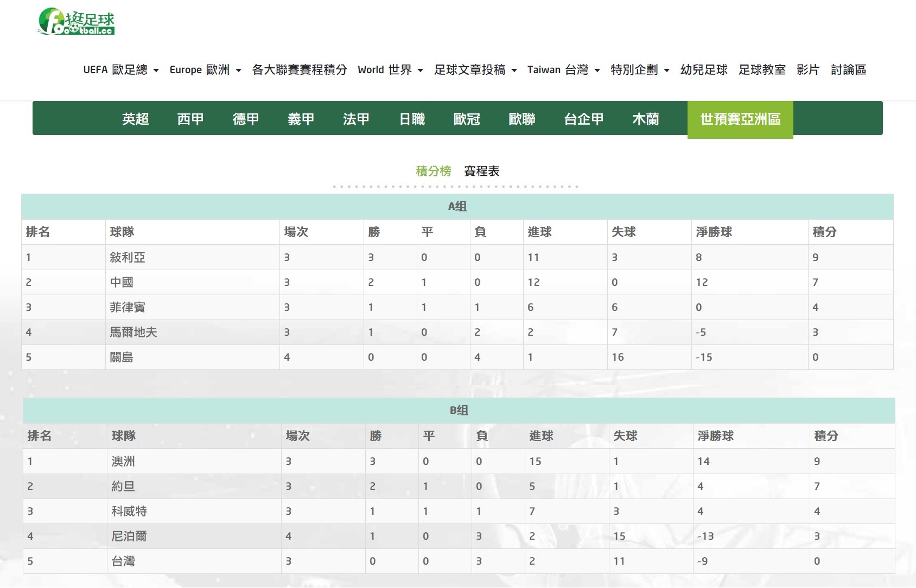This screenshot has width=916, height=588.
Task: Click 尼泊爾's goal difference -13
Action: click(705, 536)
